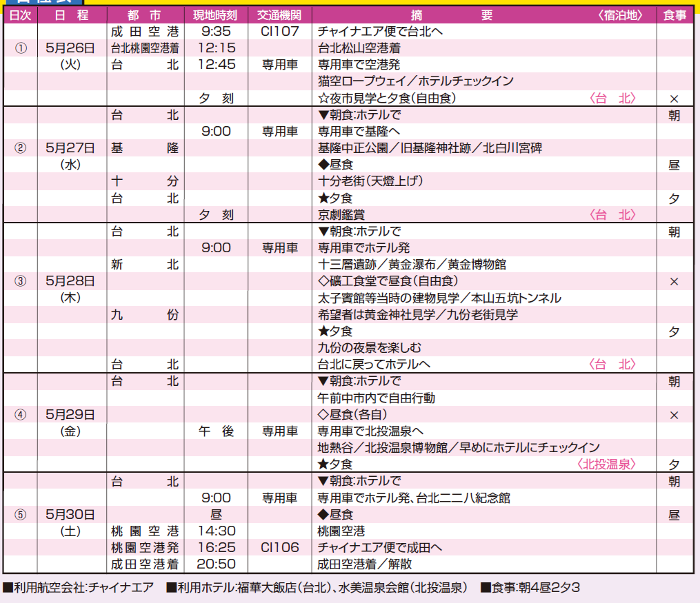Image resolution: width=700 pixels, height=603 pixels.
Task: Select the 5月26日 date cell
Action: click(70, 48)
